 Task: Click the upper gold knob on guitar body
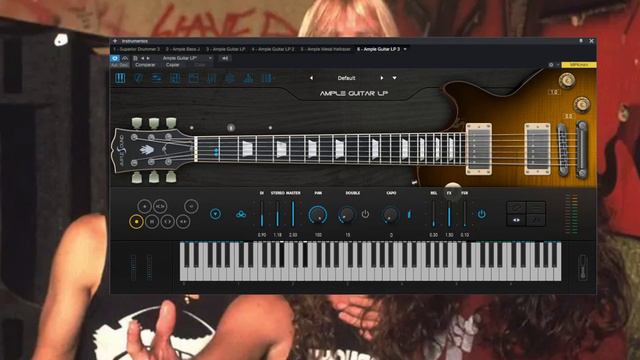(x=567, y=80)
